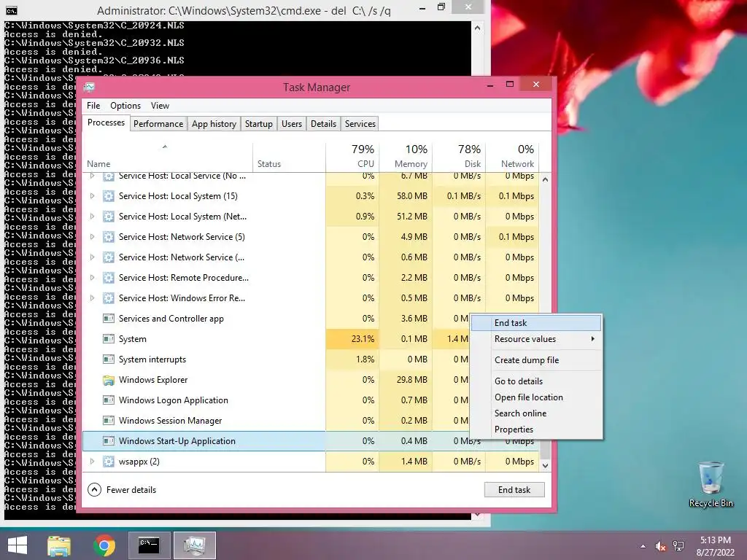Open the Start button on the taskbar
This screenshot has height=560, width=747.
coord(18,545)
